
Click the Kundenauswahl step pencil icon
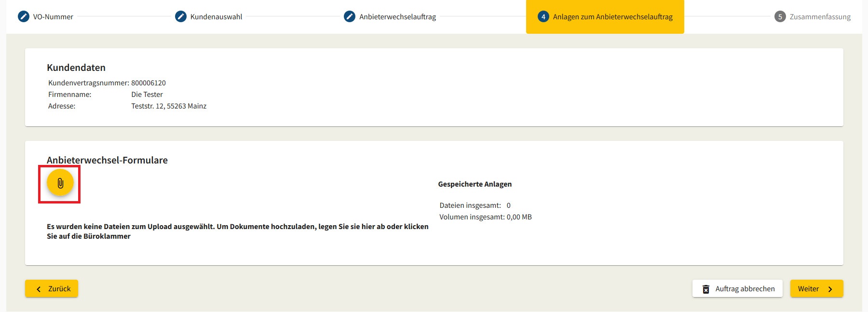181,16
